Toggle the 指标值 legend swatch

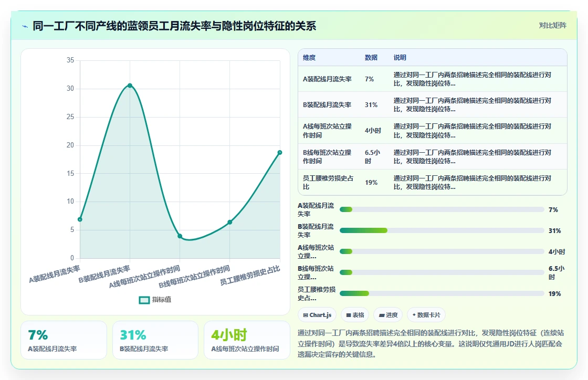[144, 300]
